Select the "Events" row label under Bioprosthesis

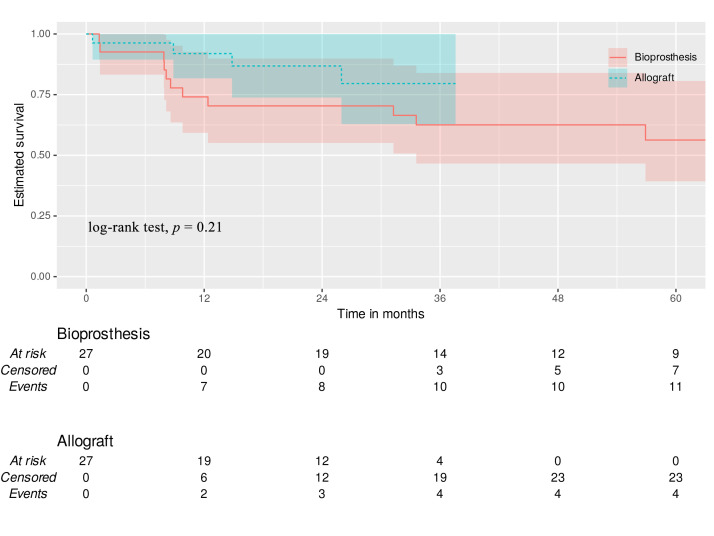(28, 386)
